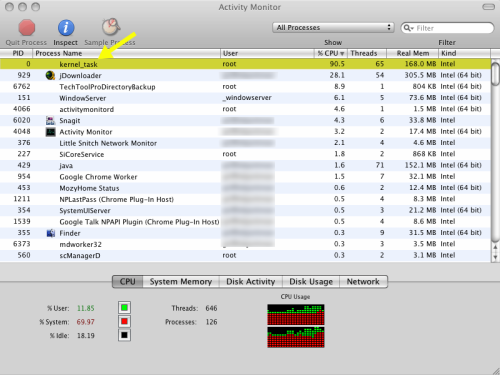500x375 pixels.
Task: Select the jDownloader app icon
Action: click(x=50, y=75)
